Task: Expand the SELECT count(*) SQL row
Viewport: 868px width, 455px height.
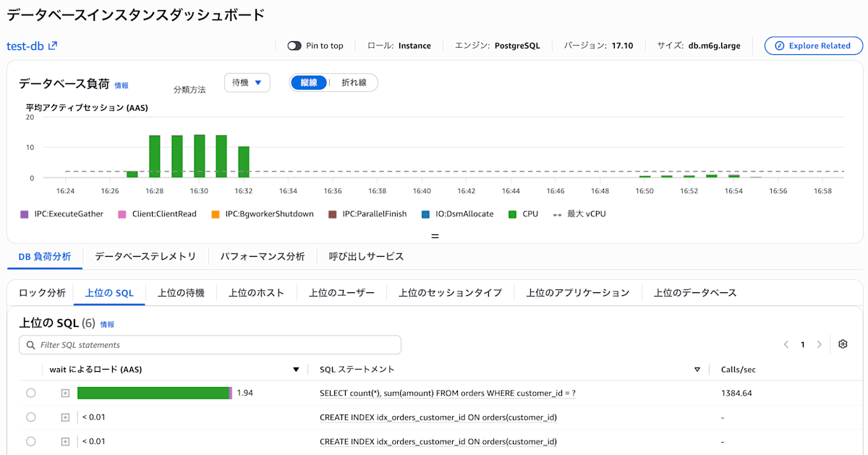Action: (x=65, y=393)
